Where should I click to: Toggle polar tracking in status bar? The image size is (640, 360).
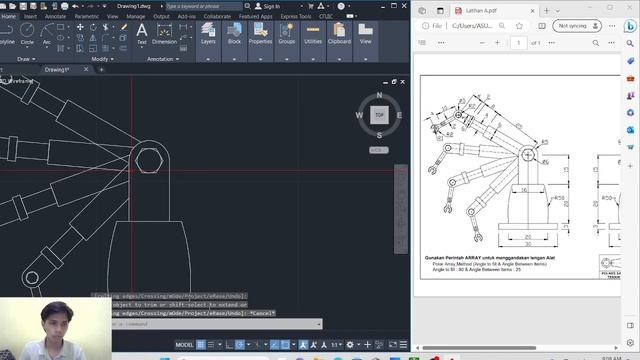pos(240,345)
